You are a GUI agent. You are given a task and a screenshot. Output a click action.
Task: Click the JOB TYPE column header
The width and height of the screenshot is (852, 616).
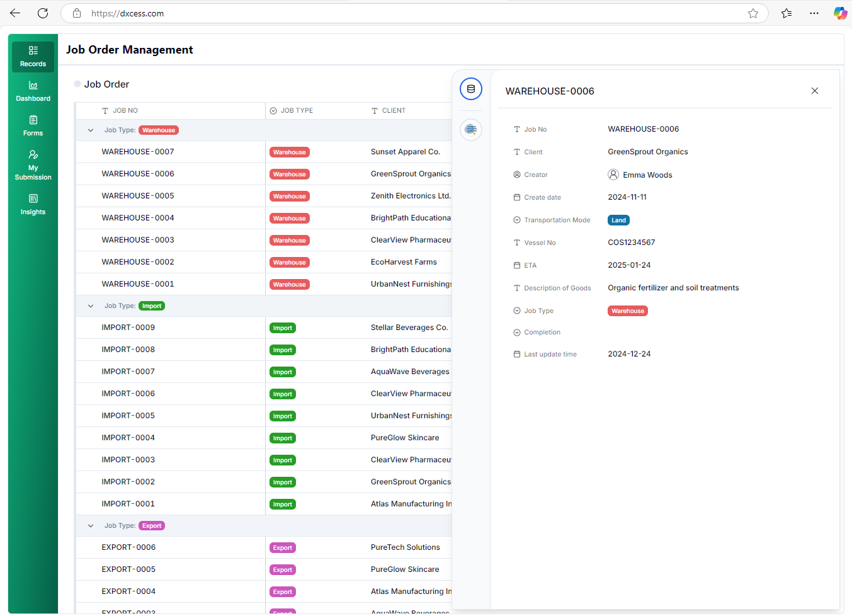coord(297,111)
